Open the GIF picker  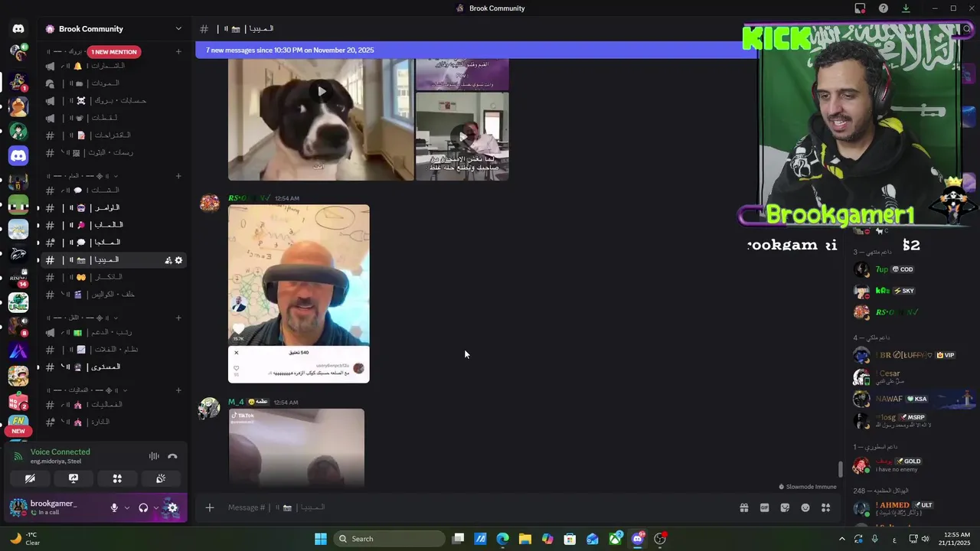pos(764,507)
